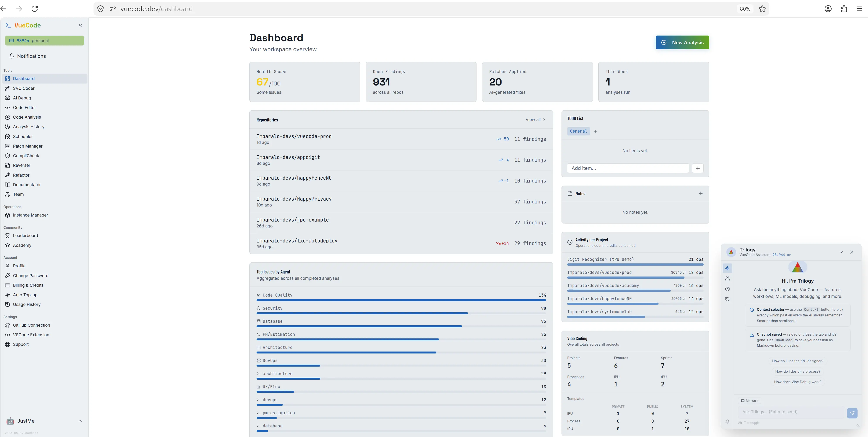
Task: Send the message with the paper plane button
Action: point(852,413)
